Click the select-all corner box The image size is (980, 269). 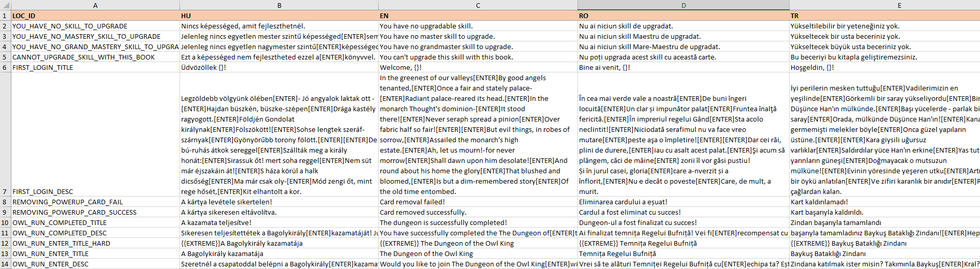click(x=5, y=5)
